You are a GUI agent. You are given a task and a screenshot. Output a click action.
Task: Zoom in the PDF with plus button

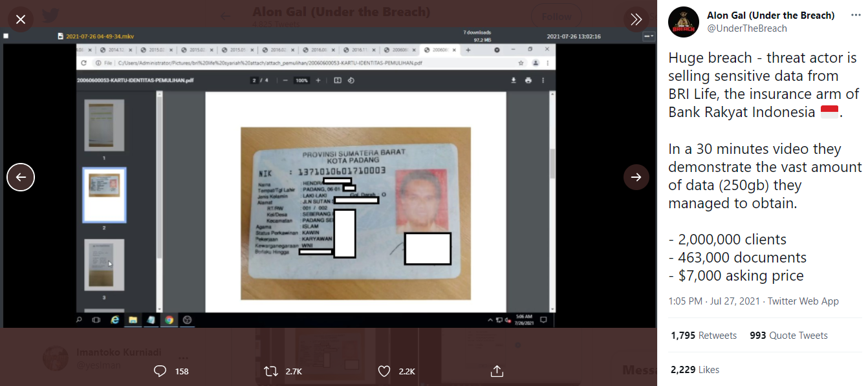[x=318, y=80]
